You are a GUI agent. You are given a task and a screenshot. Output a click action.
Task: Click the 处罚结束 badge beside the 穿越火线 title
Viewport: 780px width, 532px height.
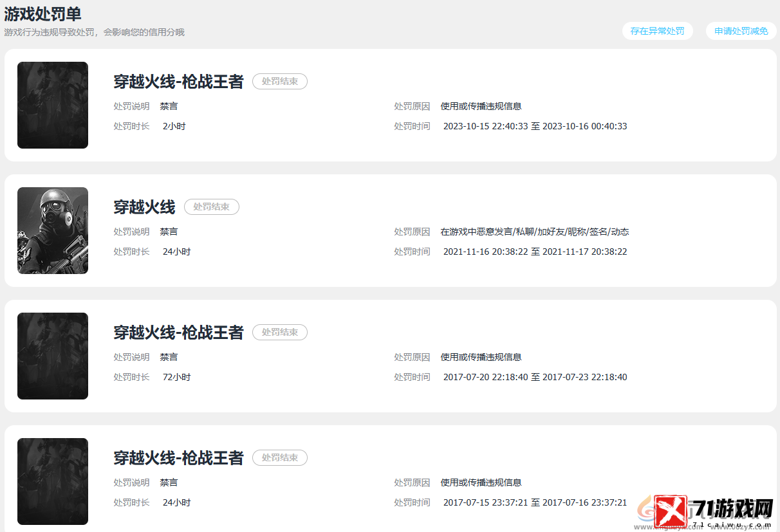point(212,207)
